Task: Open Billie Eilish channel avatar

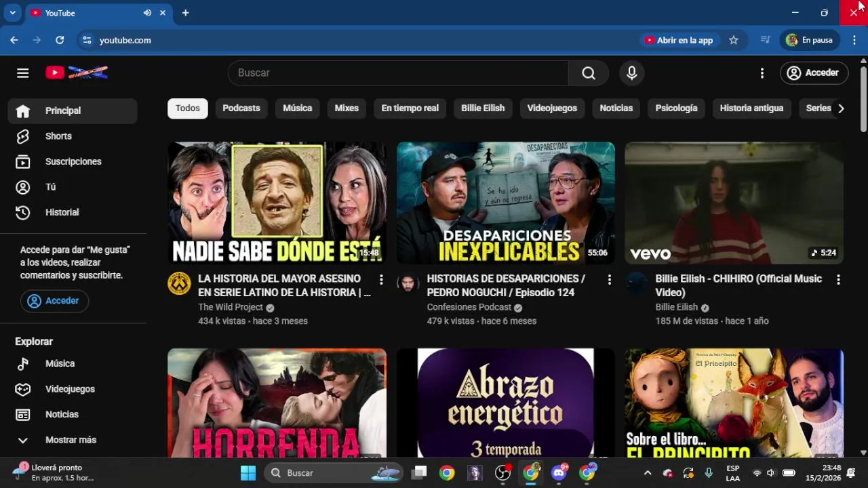Action: tap(636, 283)
